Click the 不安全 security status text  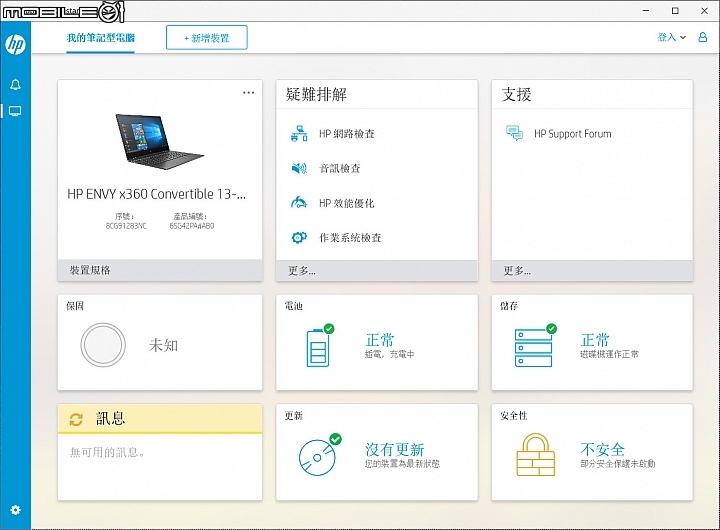pos(602,449)
